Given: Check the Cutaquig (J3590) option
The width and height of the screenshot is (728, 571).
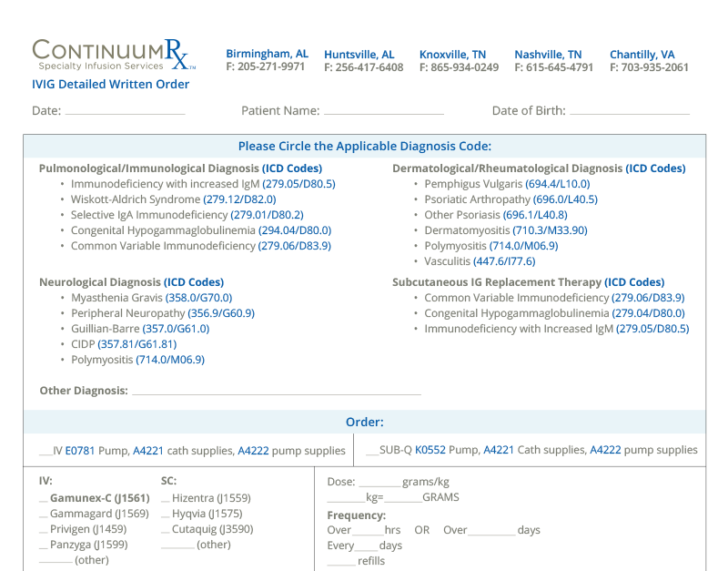Looking at the screenshot, I should pos(166,530).
